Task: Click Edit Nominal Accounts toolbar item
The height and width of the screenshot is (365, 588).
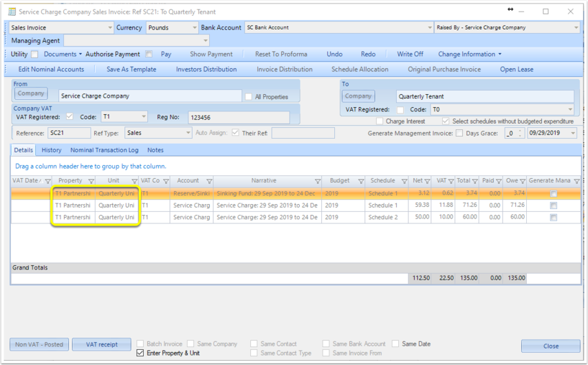Action: pos(51,69)
